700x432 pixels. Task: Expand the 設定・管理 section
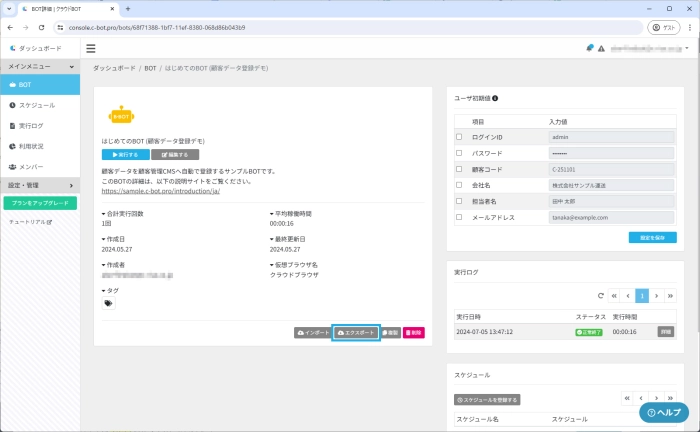[x=71, y=185]
